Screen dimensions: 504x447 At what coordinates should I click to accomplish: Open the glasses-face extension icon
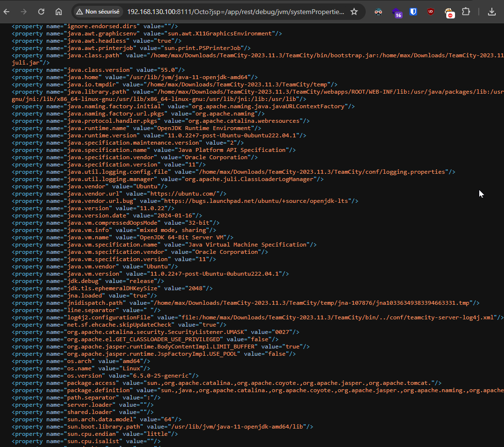(378, 12)
